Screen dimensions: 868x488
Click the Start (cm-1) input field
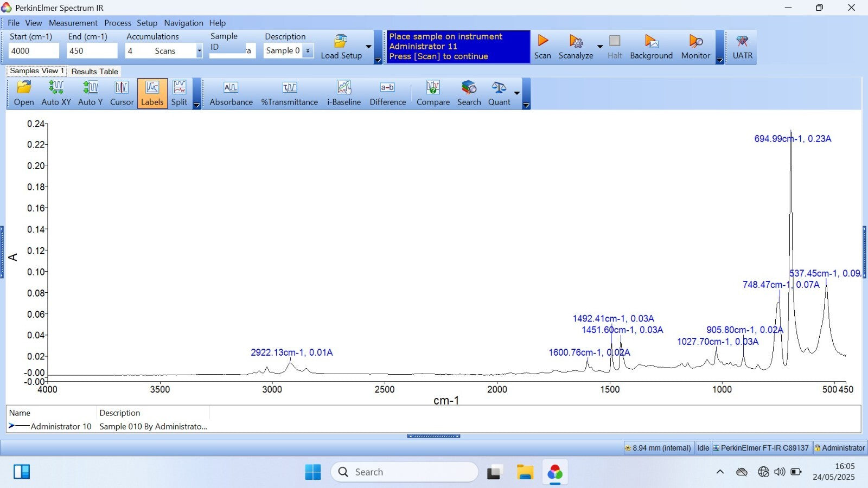pyautogui.click(x=34, y=51)
